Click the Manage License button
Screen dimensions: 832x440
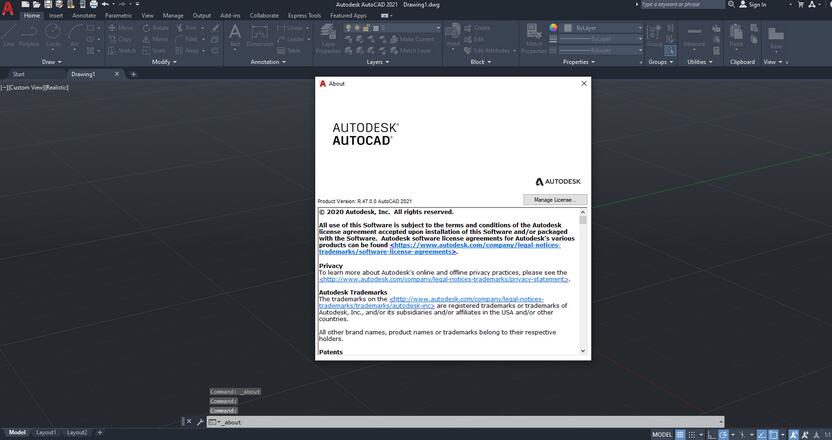pyautogui.click(x=554, y=200)
